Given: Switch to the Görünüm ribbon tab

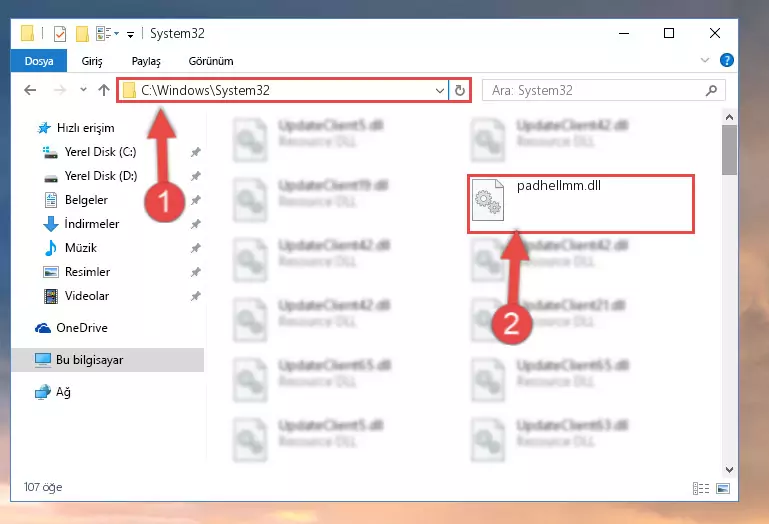Looking at the screenshot, I should (211, 61).
